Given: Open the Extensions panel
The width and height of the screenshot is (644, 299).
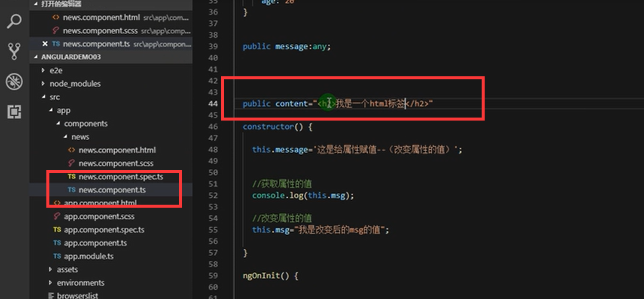Looking at the screenshot, I should point(15,112).
